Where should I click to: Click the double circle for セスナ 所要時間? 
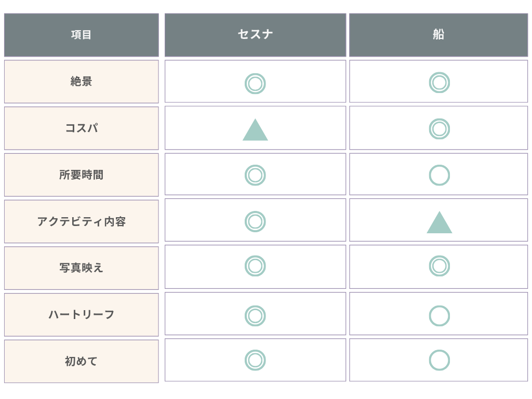pyautogui.click(x=255, y=175)
